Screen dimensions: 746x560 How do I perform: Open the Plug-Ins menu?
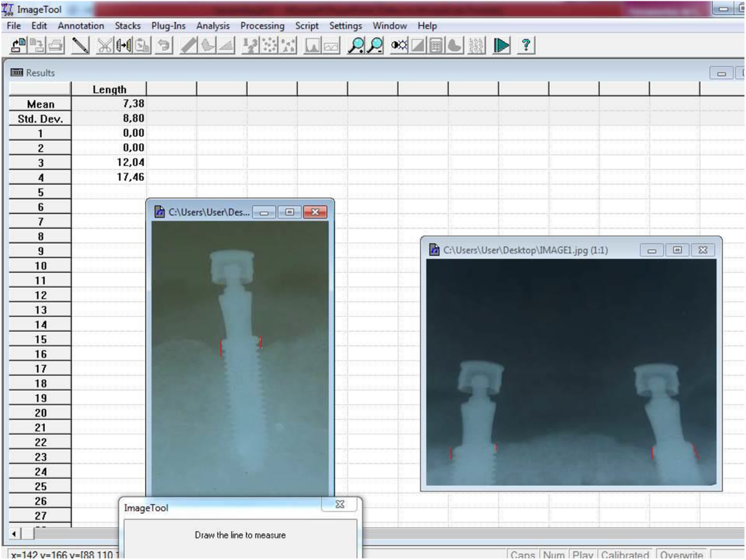pos(168,26)
